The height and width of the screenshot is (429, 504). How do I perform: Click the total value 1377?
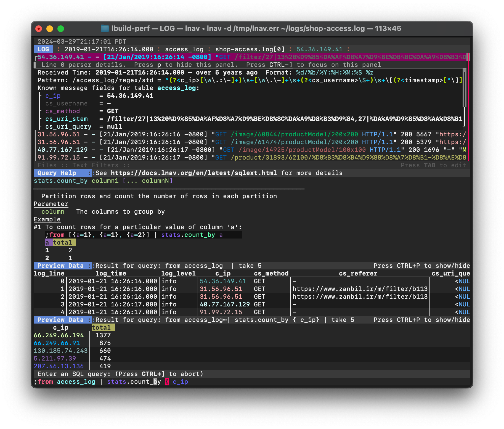point(103,335)
